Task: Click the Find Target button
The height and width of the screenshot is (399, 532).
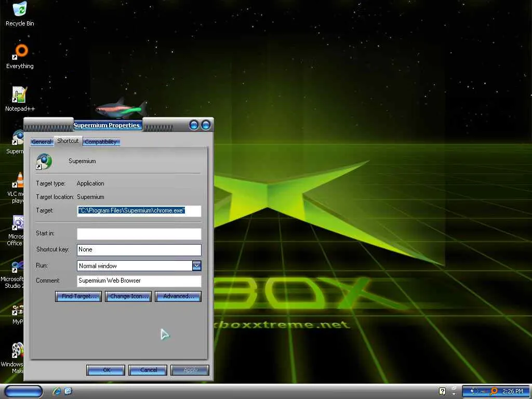Action: (78, 296)
